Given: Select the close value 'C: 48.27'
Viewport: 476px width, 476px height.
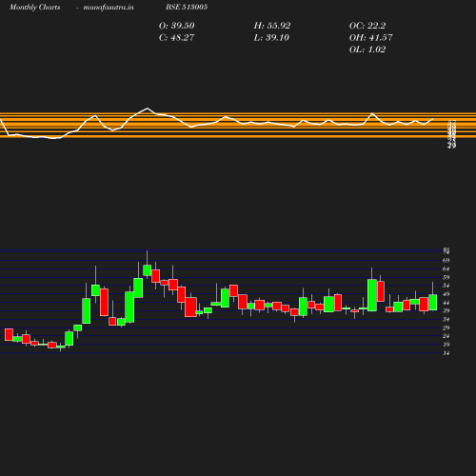Looking at the screenshot, I should coord(176,38).
